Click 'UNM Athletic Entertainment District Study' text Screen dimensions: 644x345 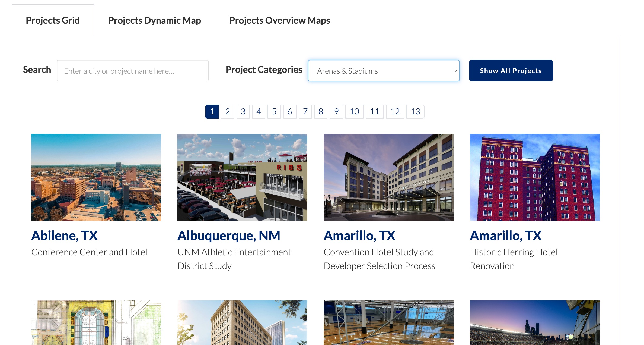point(234,259)
